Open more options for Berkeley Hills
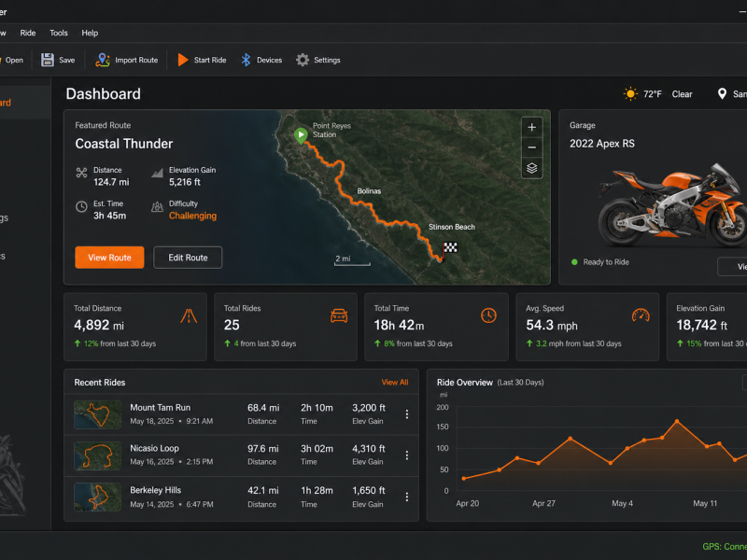This screenshot has height=560, width=747. click(407, 497)
